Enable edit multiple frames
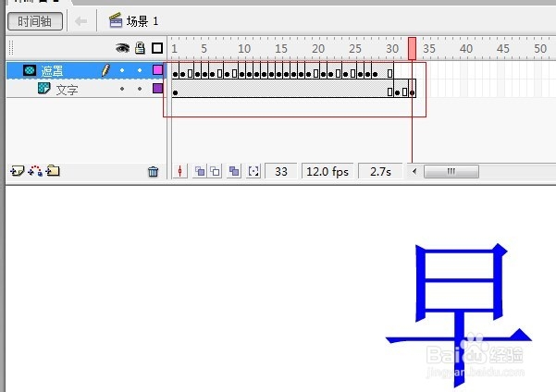The height and width of the screenshot is (392, 556). click(234, 172)
